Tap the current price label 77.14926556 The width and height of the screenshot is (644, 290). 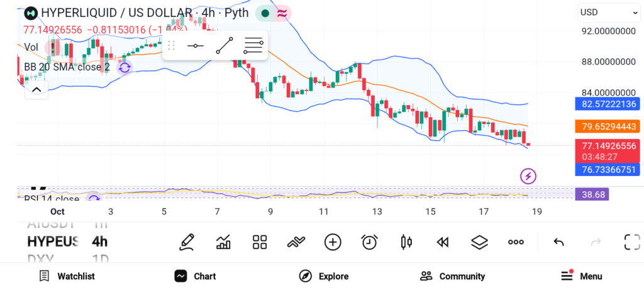tap(608, 146)
